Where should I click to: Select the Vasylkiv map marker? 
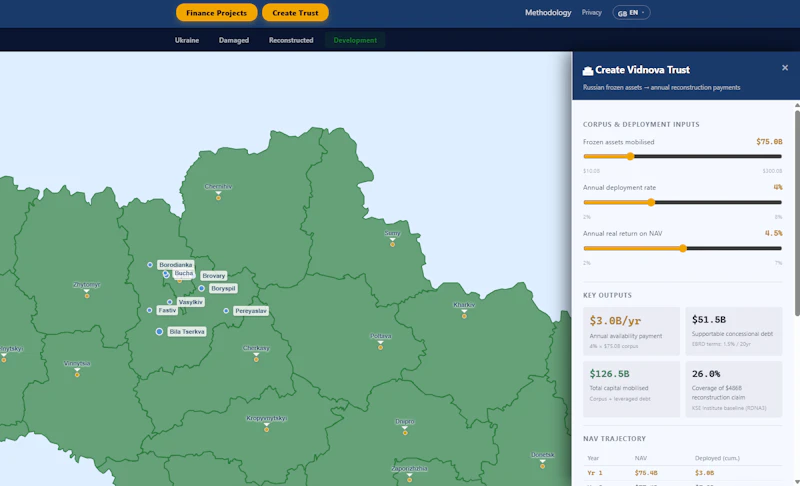click(x=170, y=302)
